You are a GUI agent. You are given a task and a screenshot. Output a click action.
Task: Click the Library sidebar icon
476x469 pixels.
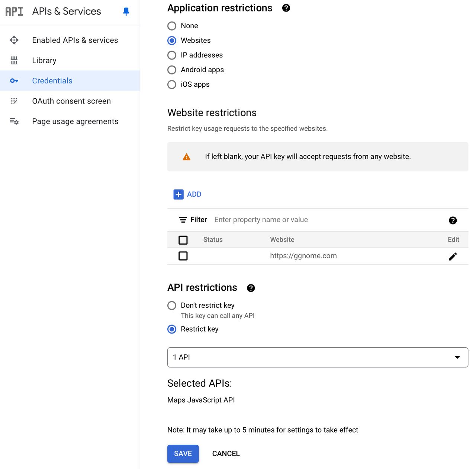14,60
